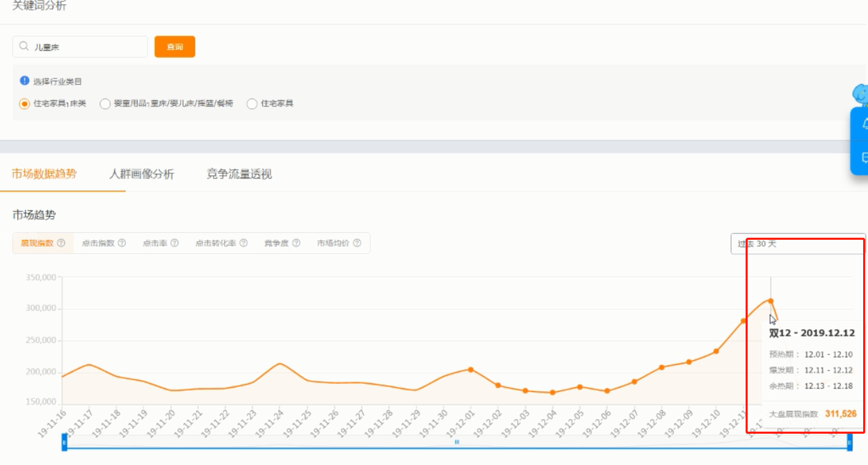Click help icon next to 竞争度
Viewport: 868px width, 465px height.
pyautogui.click(x=296, y=243)
